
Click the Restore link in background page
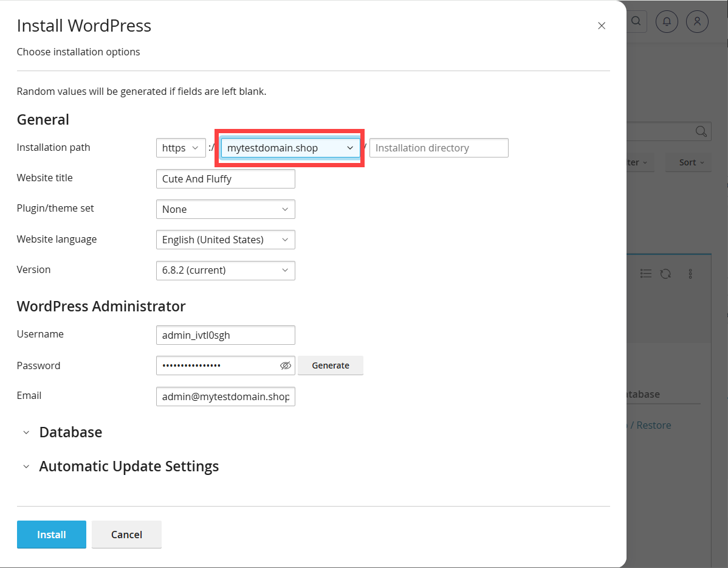pyautogui.click(x=654, y=425)
